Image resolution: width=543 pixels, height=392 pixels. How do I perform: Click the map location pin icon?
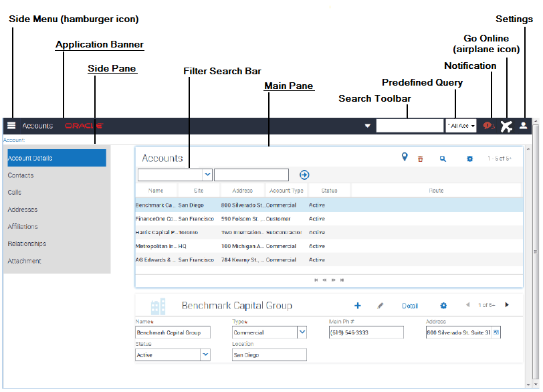coord(404,157)
